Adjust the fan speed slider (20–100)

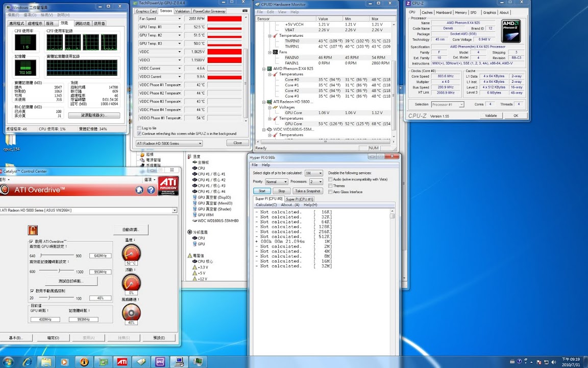56,297
